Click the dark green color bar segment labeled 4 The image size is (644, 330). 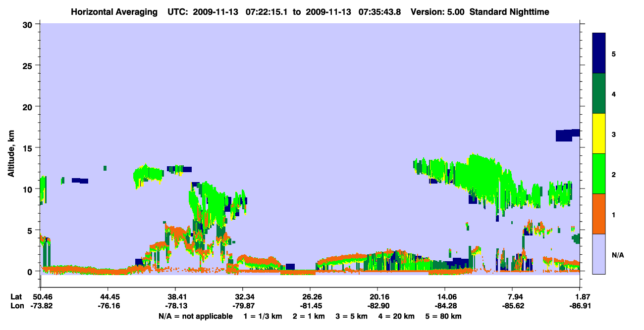[599, 94]
